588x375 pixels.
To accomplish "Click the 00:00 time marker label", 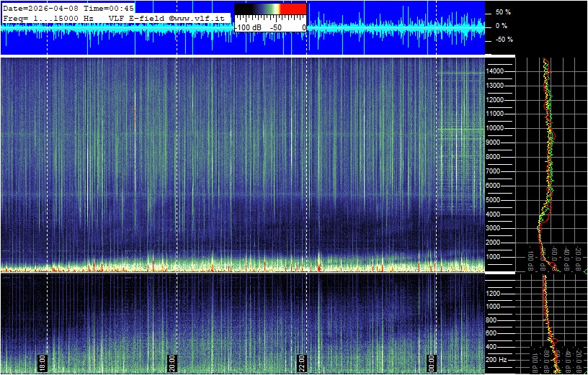I will tap(432, 362).
